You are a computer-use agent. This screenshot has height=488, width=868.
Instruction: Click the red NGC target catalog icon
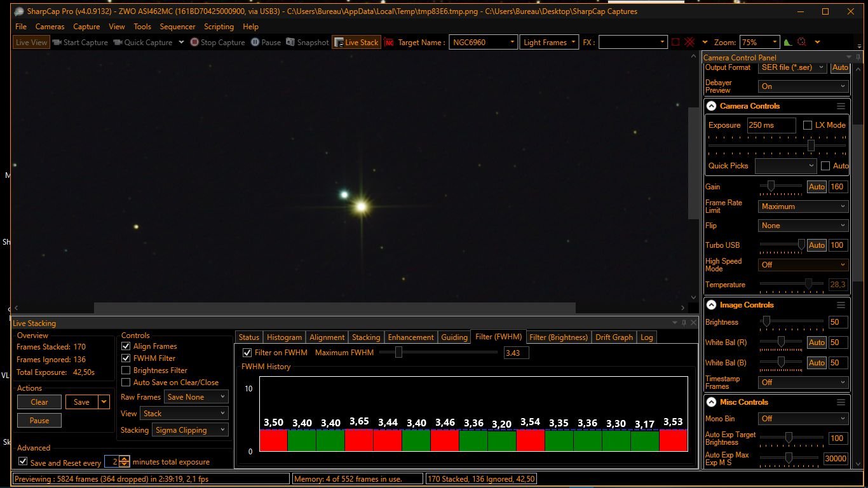(389, 43)
